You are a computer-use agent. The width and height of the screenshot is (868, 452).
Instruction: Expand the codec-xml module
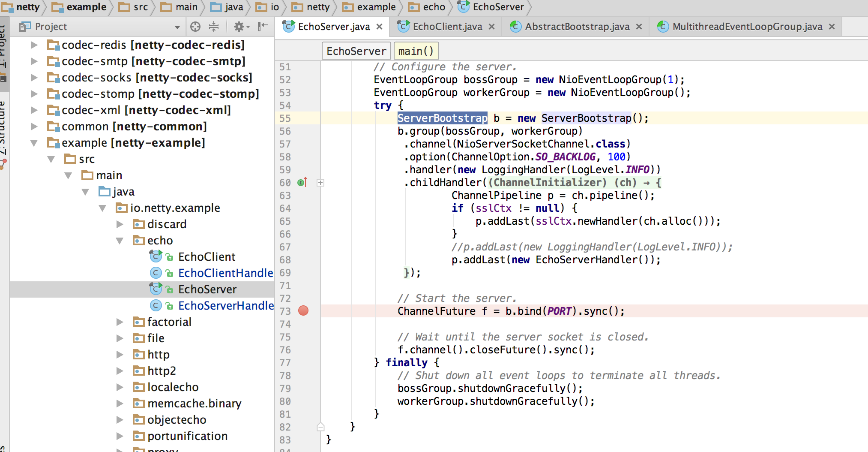pyautogui.click(x=34, y=110)
